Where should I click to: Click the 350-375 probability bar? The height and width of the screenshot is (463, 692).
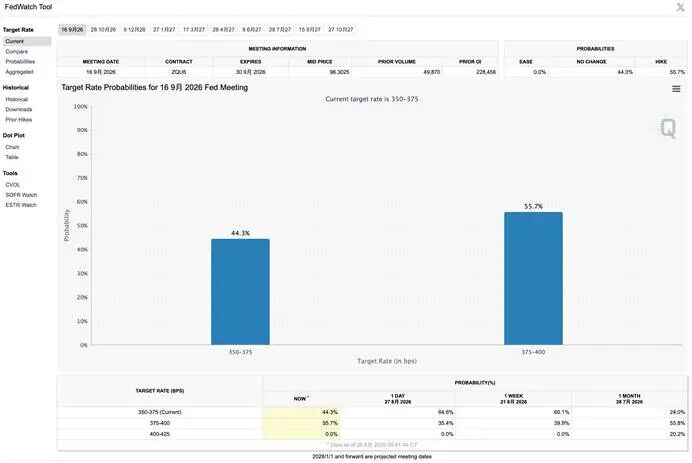coord(241,292)
